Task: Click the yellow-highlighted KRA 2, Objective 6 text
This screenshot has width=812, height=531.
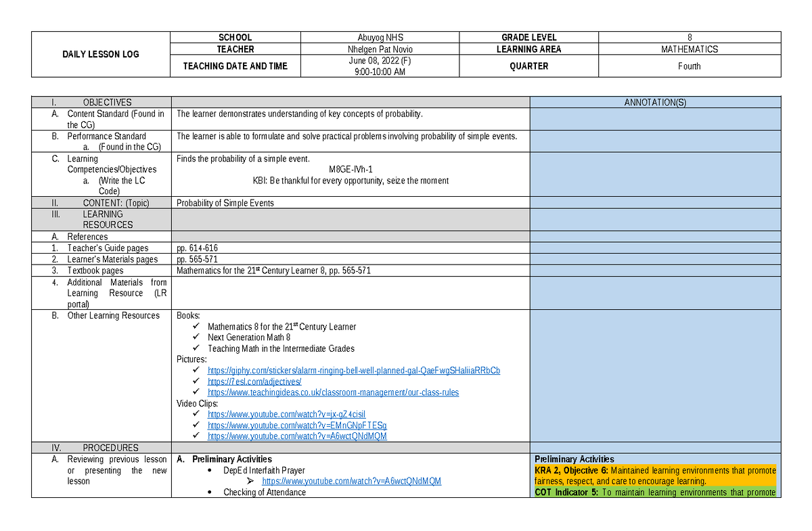Action: 654,476
